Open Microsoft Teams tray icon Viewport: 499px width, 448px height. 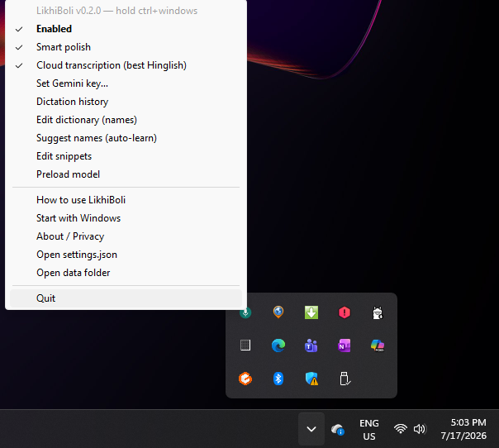click(x=311, y=346)
